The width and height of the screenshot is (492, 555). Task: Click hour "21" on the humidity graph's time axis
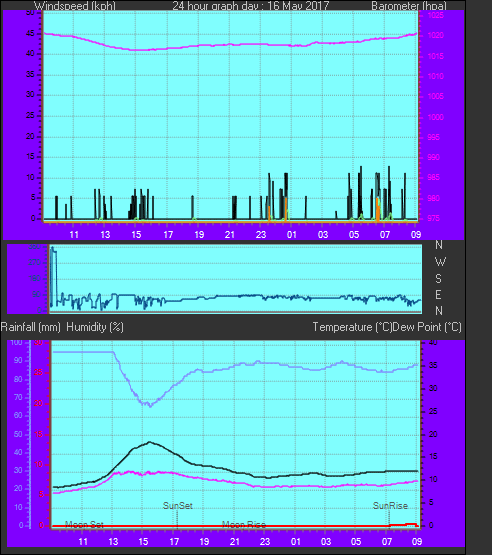235,542
